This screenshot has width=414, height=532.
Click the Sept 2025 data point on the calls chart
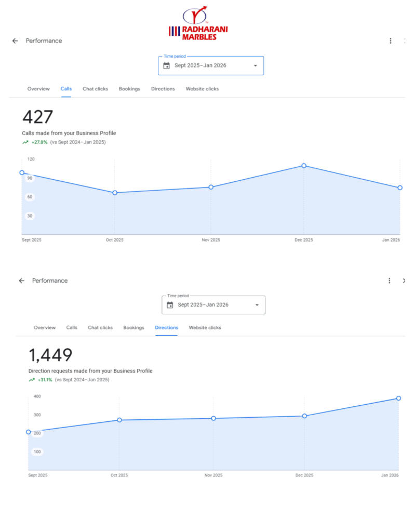(22, 172)
